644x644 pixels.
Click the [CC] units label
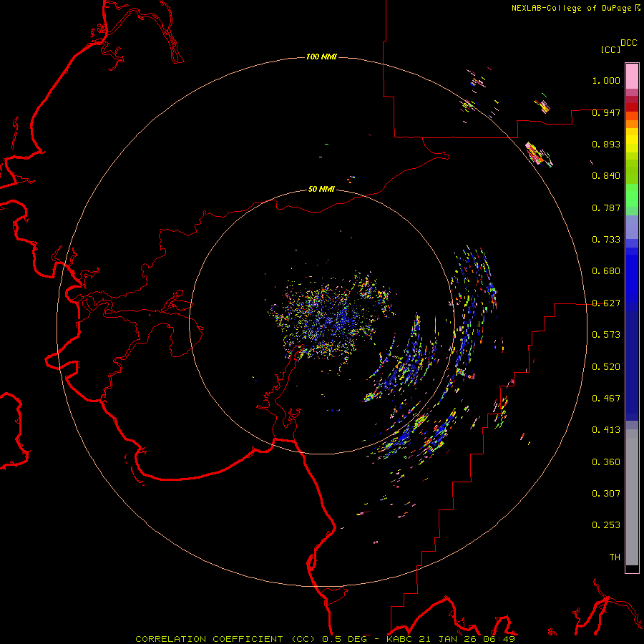point(610,49)
